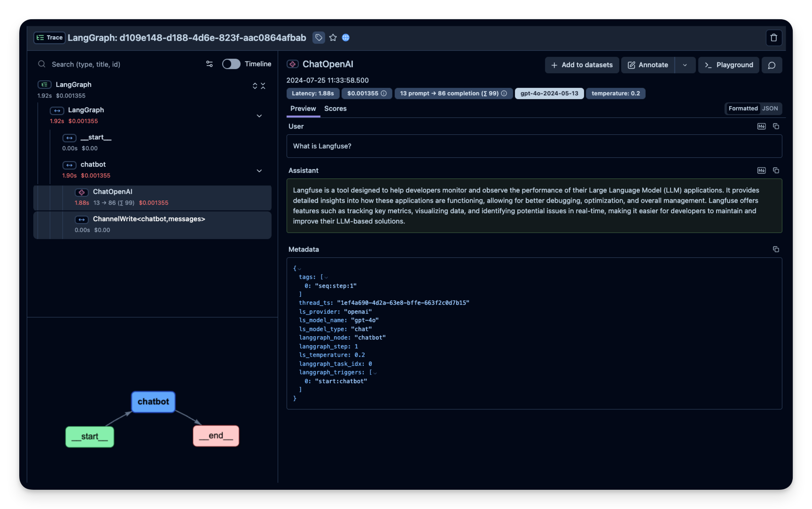Viewport: 812px width, 509px height.
Task: Copy the Assistant message content
Action: [x=776, y=170]
